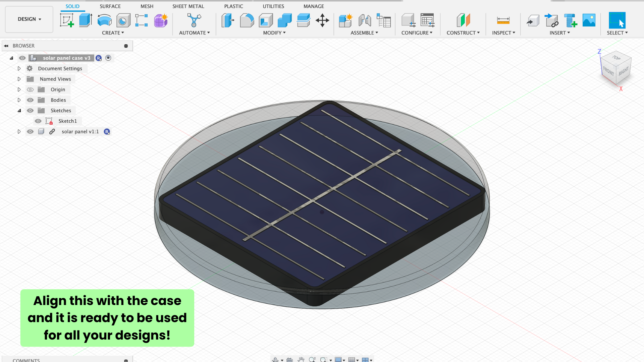Click the R badge beside solar panel v1:1
This screenshot has width=644, height=362.
107,132
